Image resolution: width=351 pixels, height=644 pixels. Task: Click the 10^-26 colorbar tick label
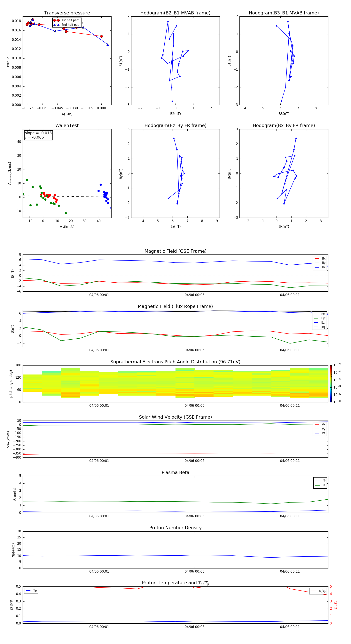pyautogui.click(x=337, y=365)
